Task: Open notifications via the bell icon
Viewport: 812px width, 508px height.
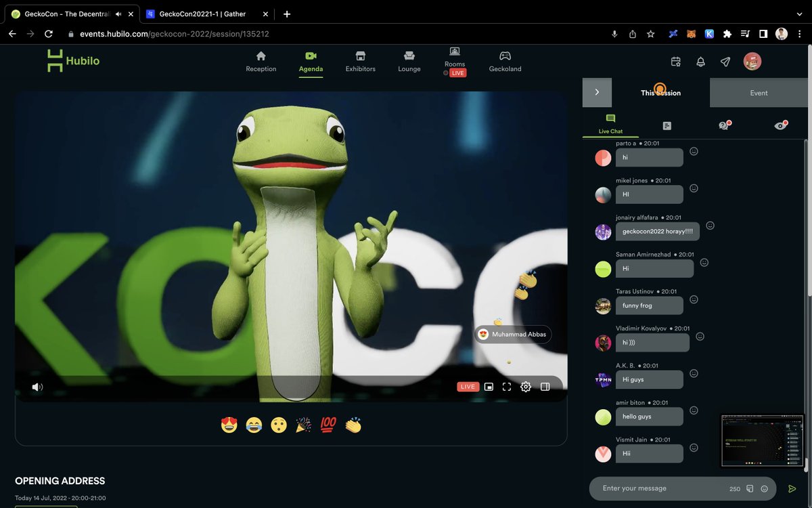Action: (x=700, y=62)
